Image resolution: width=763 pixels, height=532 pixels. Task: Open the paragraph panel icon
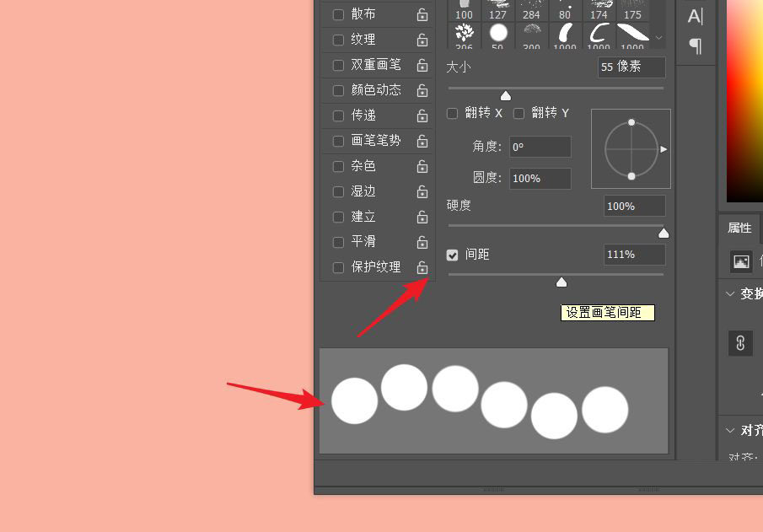[x=696, y=46]
